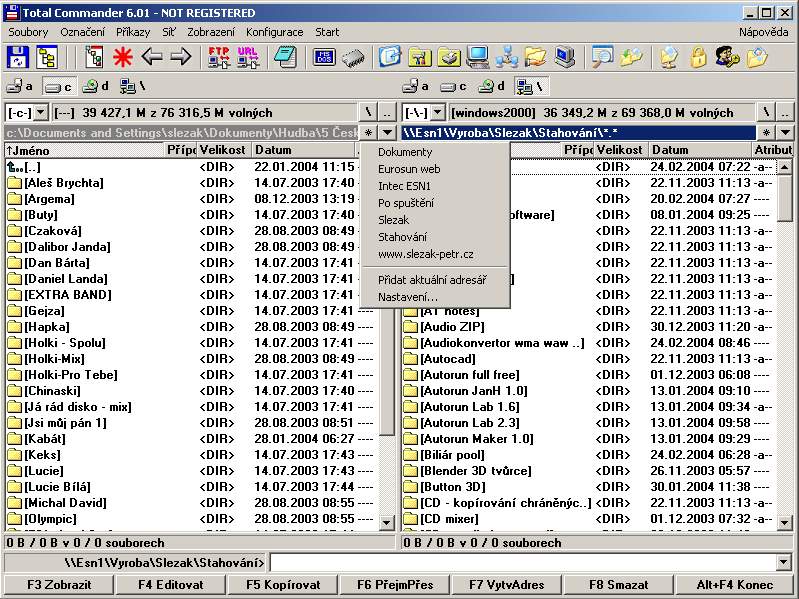Click F4 Editovat button
Image resolution: width=799 pixels, height=599 pixels.
click(171, 585)
